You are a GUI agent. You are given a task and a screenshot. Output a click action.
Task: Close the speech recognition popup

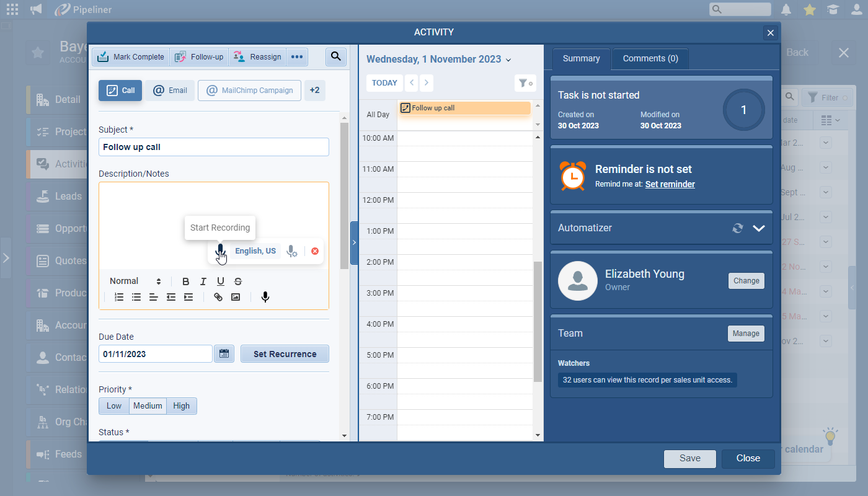click(315, 251)
